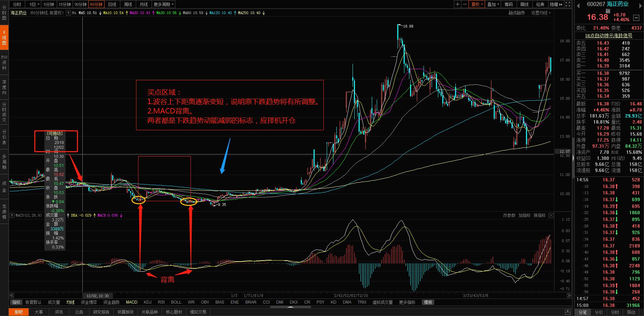Open 龙虎榜 in left sidebar
This screenshot has height=316, width=644.
[4, 212]
